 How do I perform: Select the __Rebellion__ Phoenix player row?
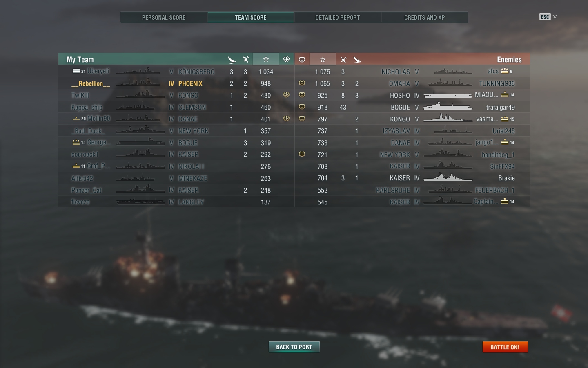(x=176, y=83)
